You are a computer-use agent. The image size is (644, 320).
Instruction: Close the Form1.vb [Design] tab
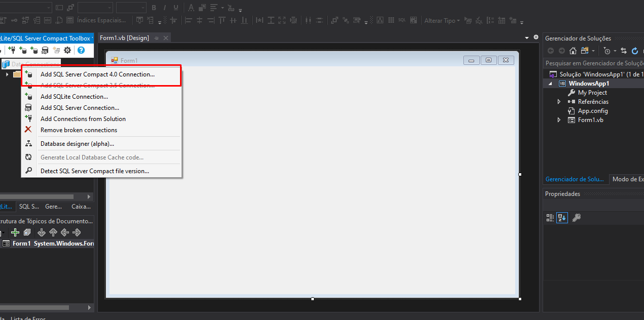165,38
